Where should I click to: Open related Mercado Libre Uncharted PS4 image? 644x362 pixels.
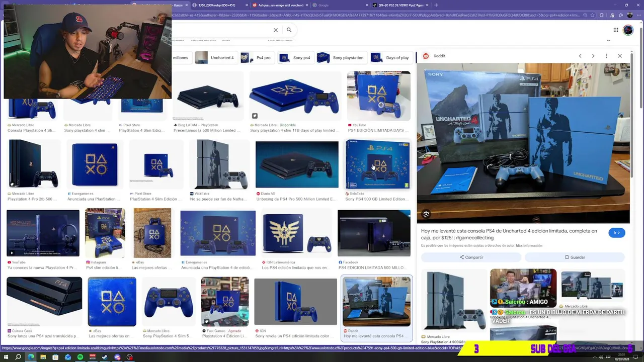[592, 285]
